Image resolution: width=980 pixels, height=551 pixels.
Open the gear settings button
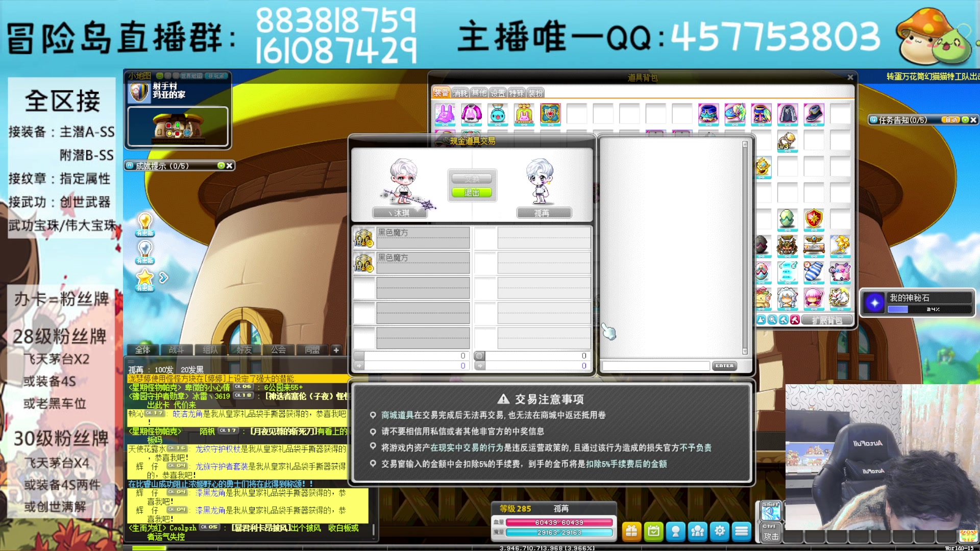tap(720, 532)
